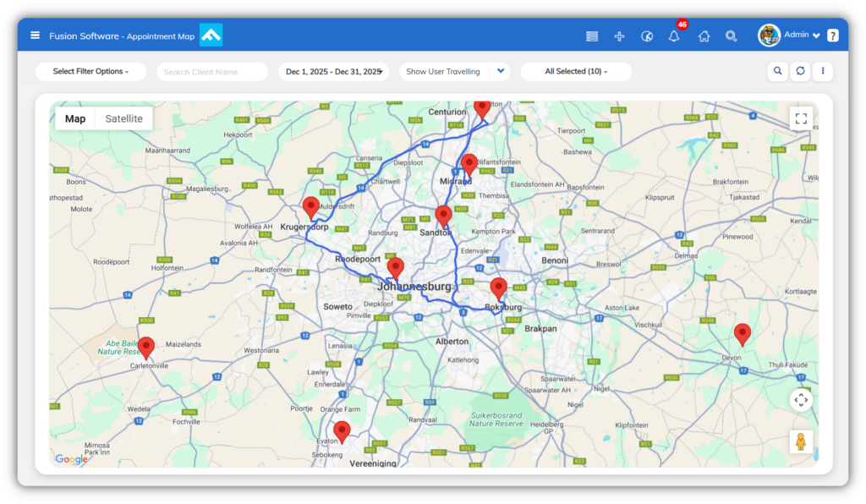Open the three-dot more options menu
The height and width of the screenshot is (504, 866).
pos(823,71)
